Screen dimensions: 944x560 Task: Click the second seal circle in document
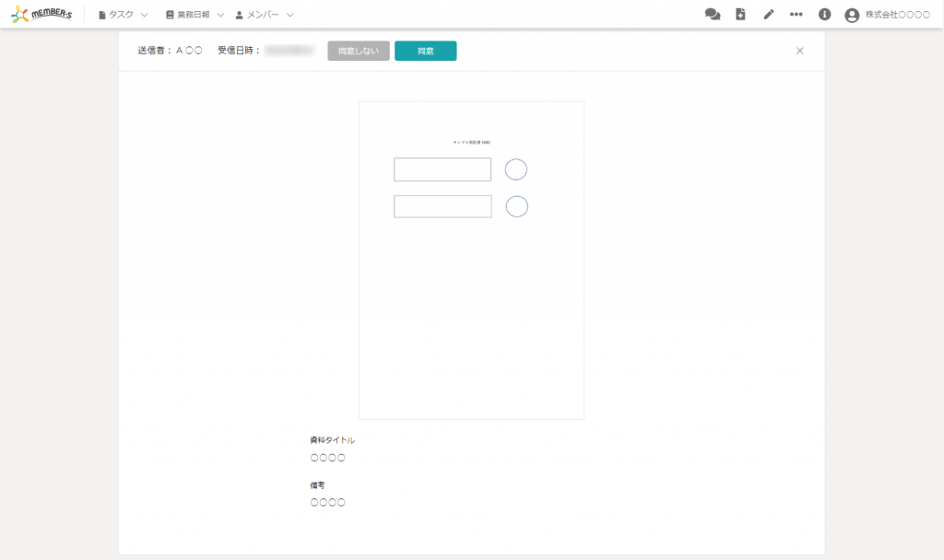click(x=516, y=206)
